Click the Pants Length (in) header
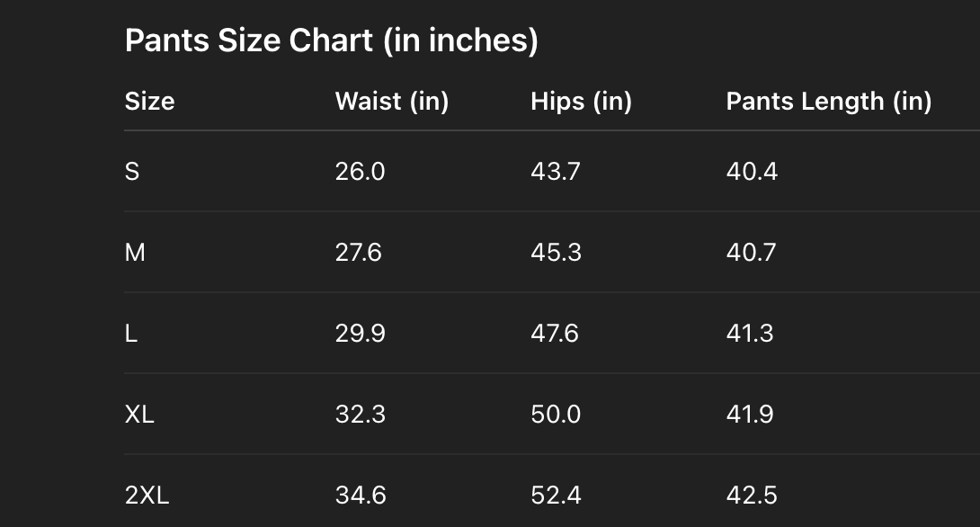980x527 pixels. 828,101
